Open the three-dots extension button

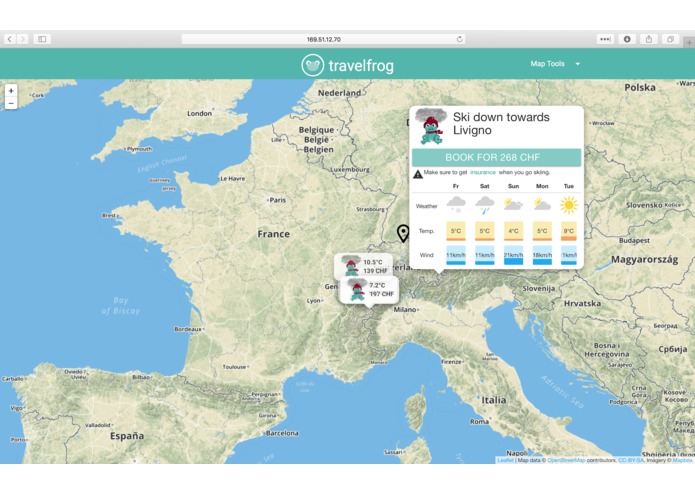(605, 39)
